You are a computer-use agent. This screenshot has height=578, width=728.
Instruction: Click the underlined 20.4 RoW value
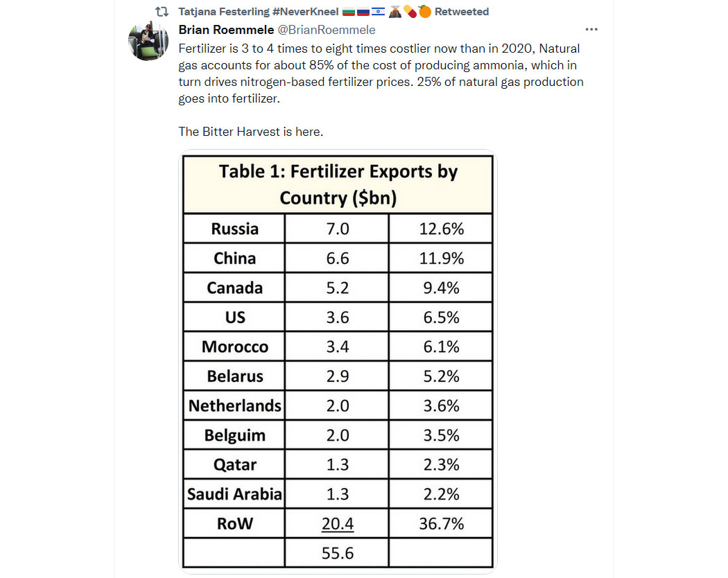pyautogui.click(x=338, y=524)
